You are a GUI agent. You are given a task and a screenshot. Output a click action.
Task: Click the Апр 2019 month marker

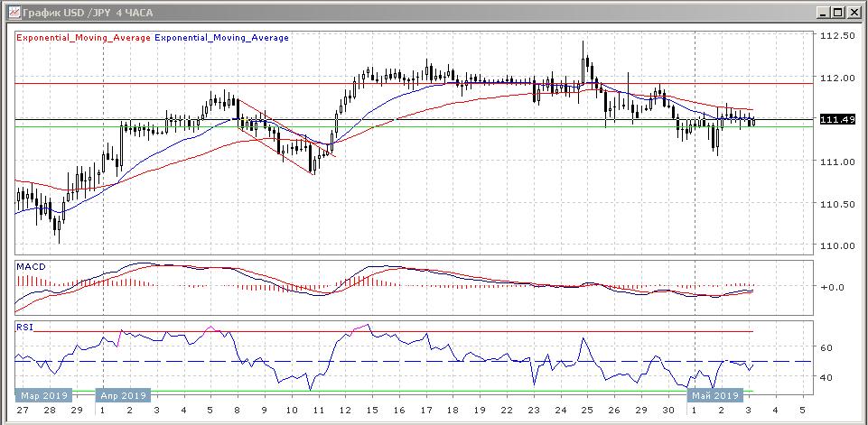pos(123,395)
